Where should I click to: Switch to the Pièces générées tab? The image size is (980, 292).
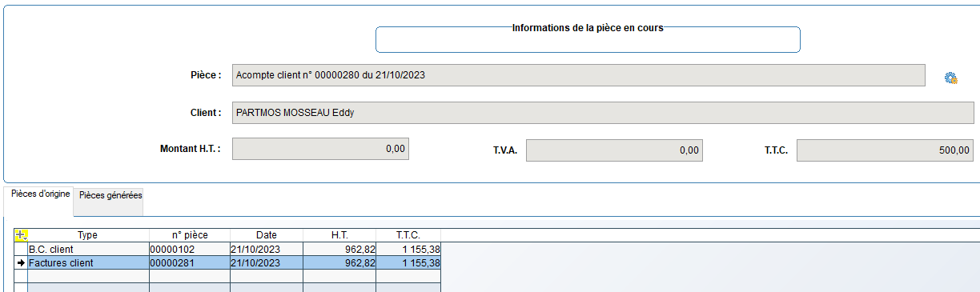110,196
